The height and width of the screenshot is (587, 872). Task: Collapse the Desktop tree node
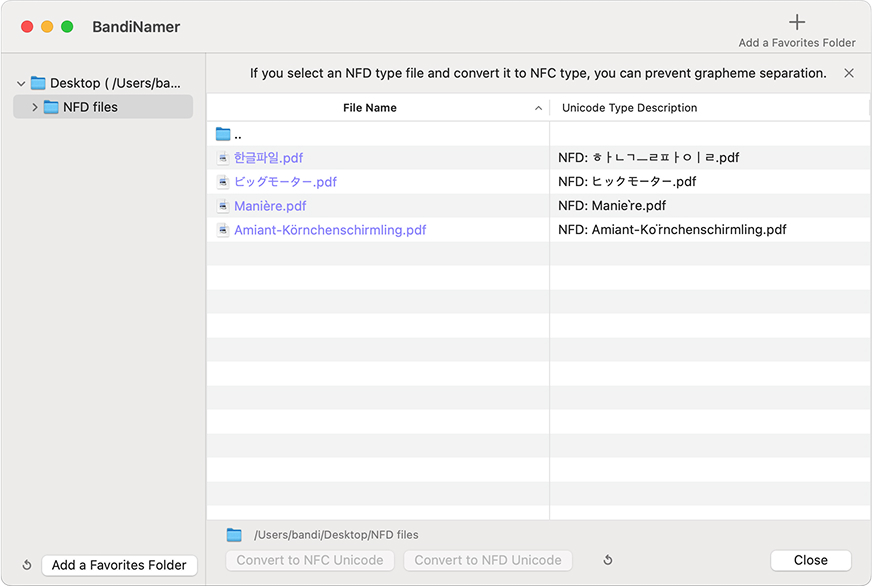(21, 84)
